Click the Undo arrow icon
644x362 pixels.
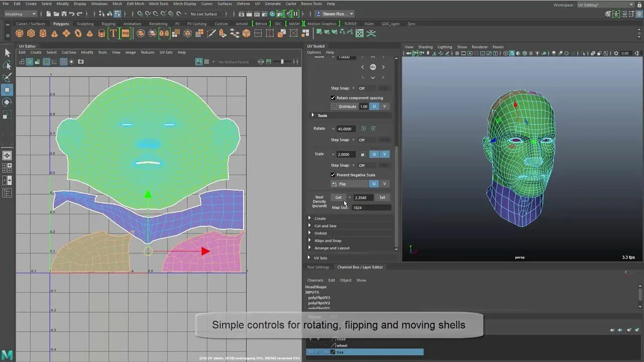tap(72, 14)
